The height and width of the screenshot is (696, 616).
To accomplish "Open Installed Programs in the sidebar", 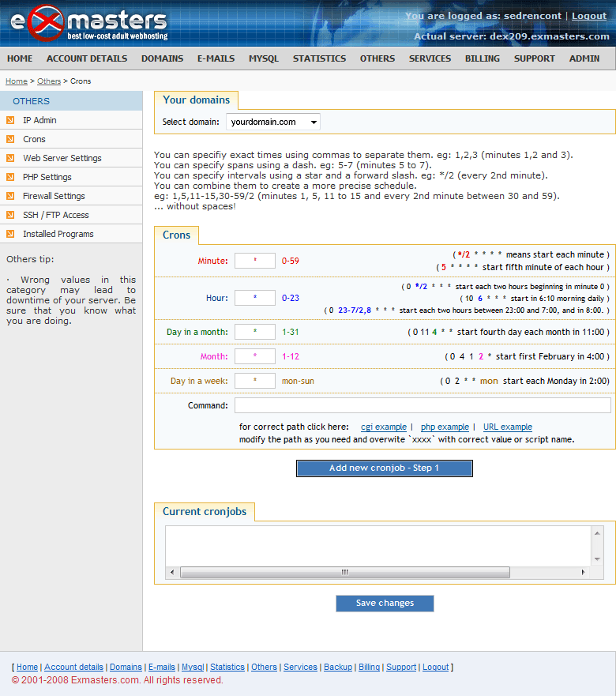I will pyautogui.click(x=58, y=234).
